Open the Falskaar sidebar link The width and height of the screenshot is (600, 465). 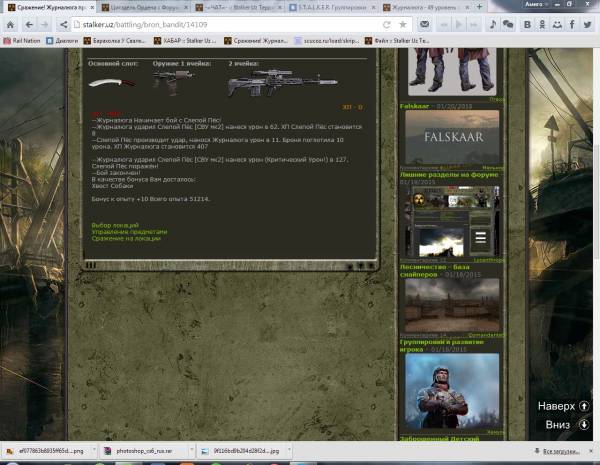[414, 106]
